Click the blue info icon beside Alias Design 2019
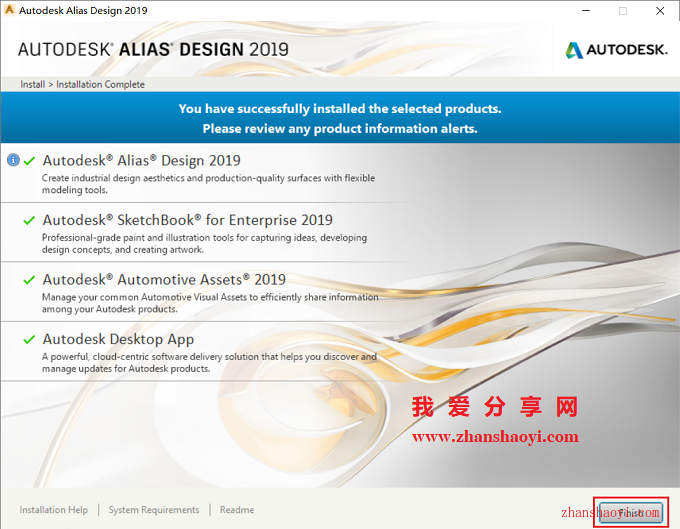Image resolution: width=680 pixels, height=529 pixels. (13, 160)
